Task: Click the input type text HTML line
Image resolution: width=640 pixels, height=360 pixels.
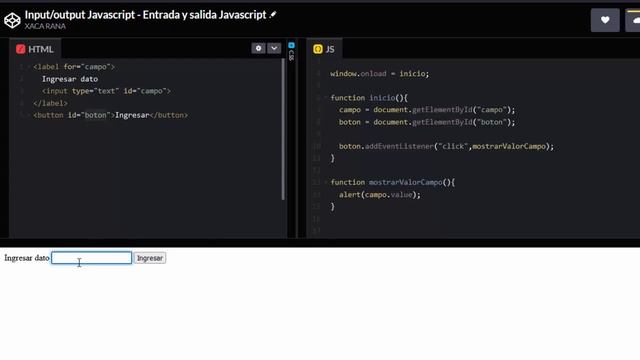Action: 106,91
